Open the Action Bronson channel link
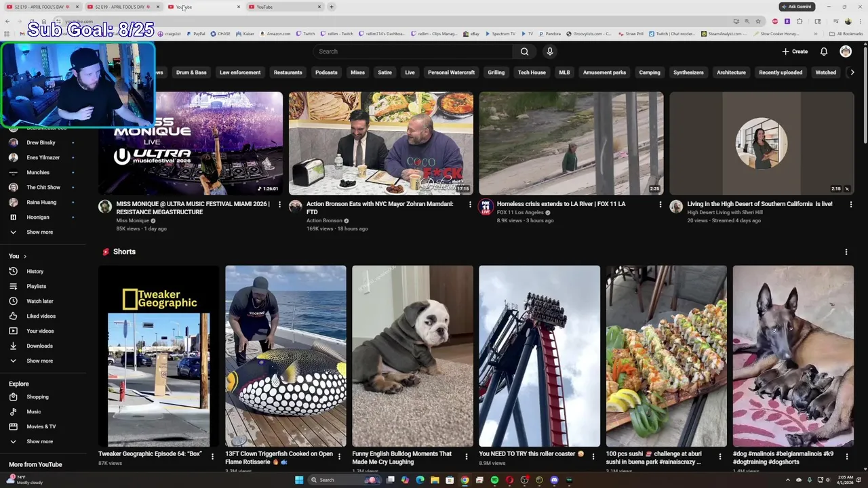Image resolution: width=868 pixels, height=488 pixels. click(x=324, y=220)
